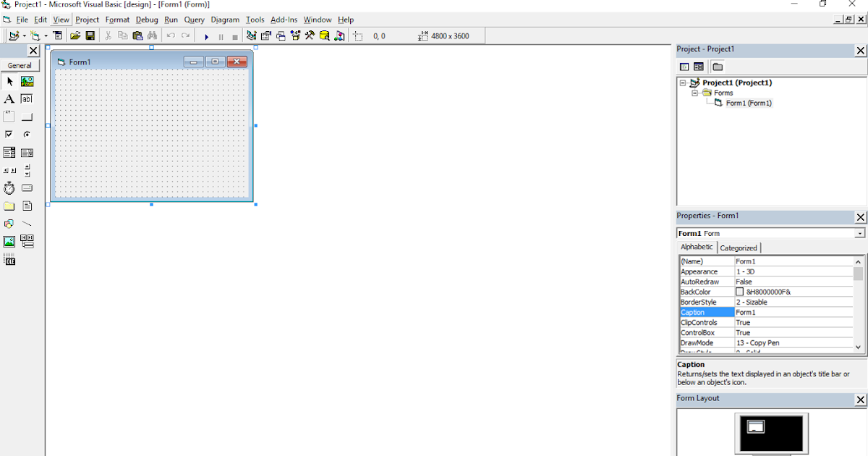The height and width of the screenshot is (456, 868).
Task: Choose the PictureBox tool
Action: [x=27, y=81]
